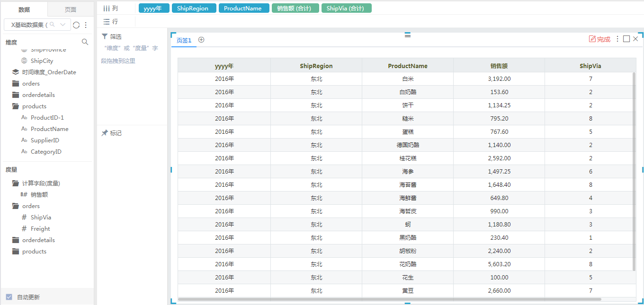This screenshot has height=305, width=644.
Task: Click the 胡椒粉 product cell
Action: [x=408, y=251]
